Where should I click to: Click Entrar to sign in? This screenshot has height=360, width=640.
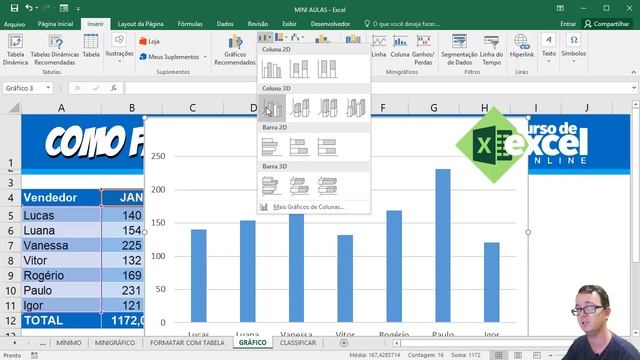point(568,24)
